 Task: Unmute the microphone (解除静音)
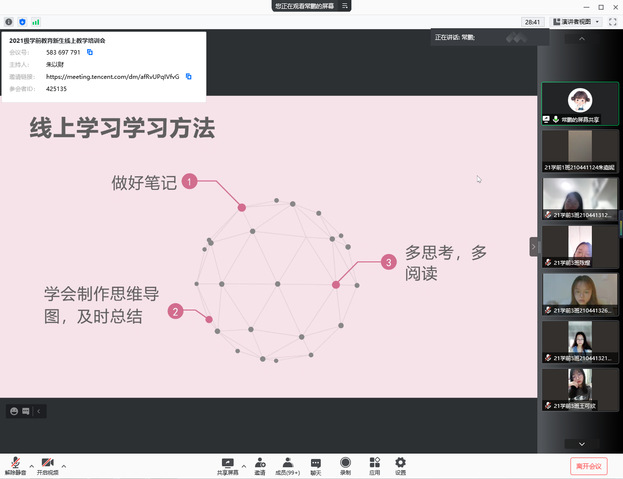tap(15, 464)
